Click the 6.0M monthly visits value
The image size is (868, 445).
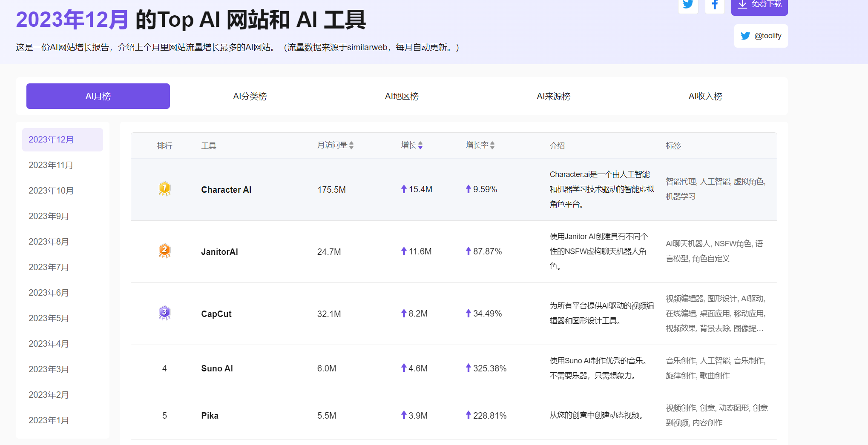tap(327, 368)
